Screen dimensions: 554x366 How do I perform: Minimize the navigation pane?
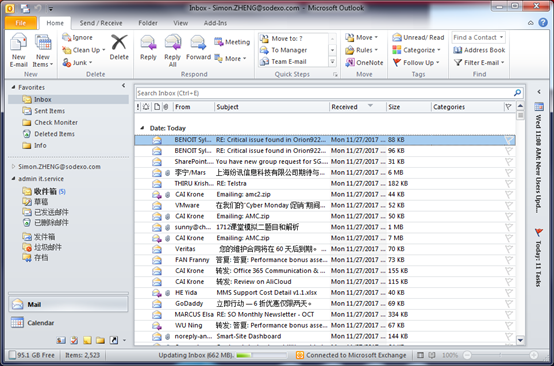pos(123,85)
